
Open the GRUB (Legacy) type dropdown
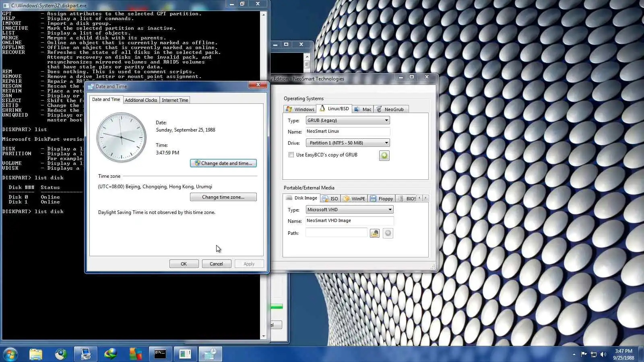click(348, 120)
